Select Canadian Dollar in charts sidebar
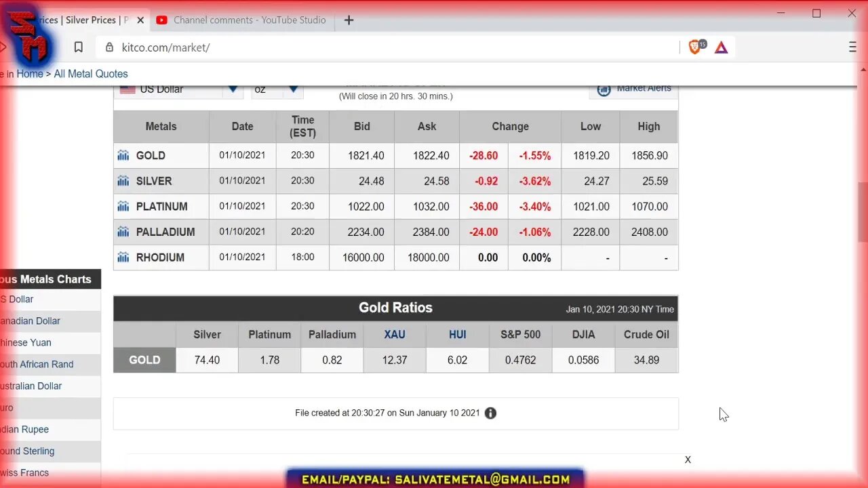 (x=31, y=321)
